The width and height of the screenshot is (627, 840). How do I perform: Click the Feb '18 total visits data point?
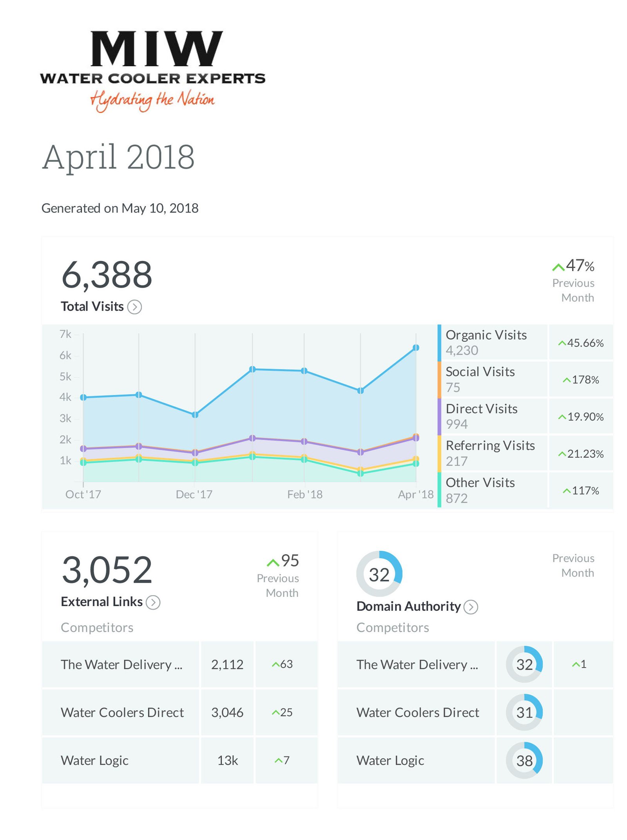(304, 371)
